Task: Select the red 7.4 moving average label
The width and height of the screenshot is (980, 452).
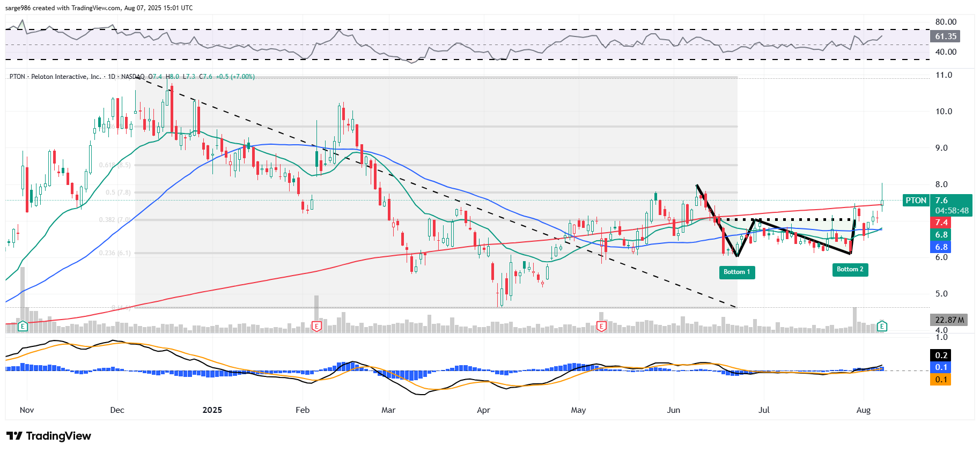Action: tap(941, 223)
